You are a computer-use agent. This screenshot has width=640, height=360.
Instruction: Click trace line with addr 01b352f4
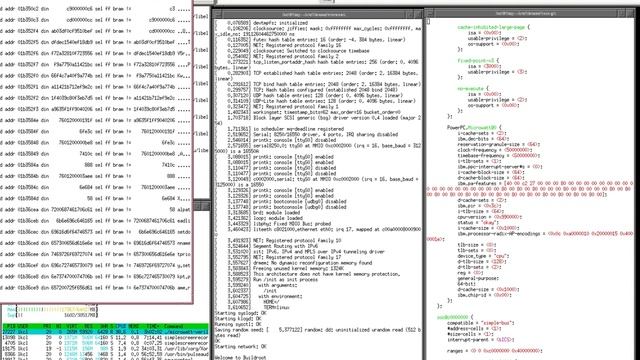[95, 31]
